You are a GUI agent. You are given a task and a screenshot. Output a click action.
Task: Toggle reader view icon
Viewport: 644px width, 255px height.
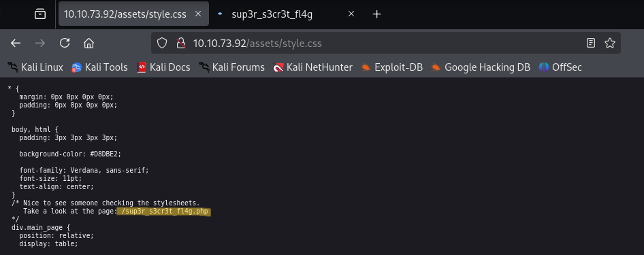(591, 43)
